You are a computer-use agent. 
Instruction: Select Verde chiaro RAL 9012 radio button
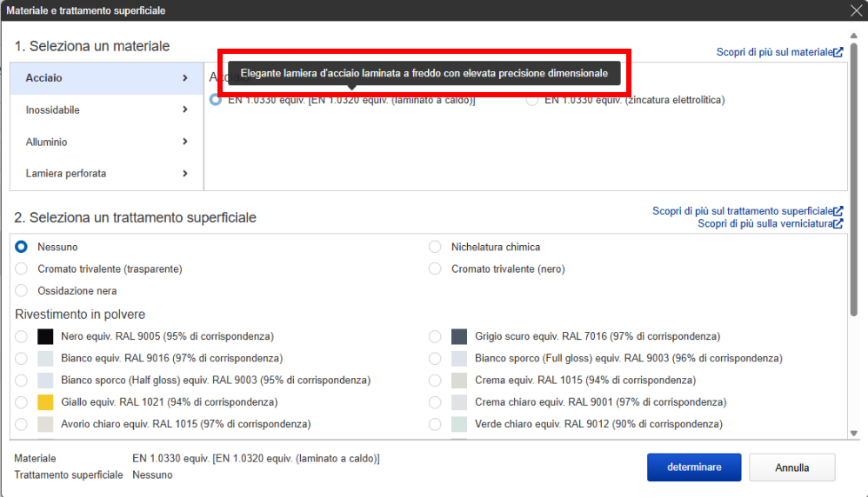435,424
